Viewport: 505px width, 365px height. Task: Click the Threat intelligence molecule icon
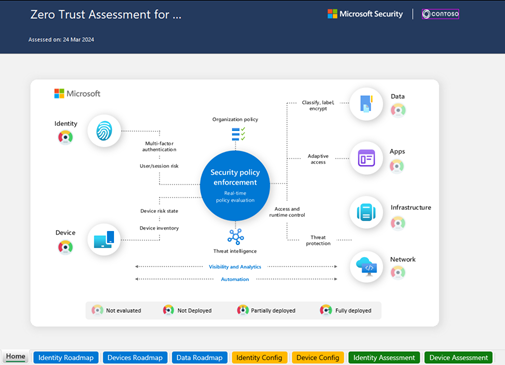[x=236, y=237]
